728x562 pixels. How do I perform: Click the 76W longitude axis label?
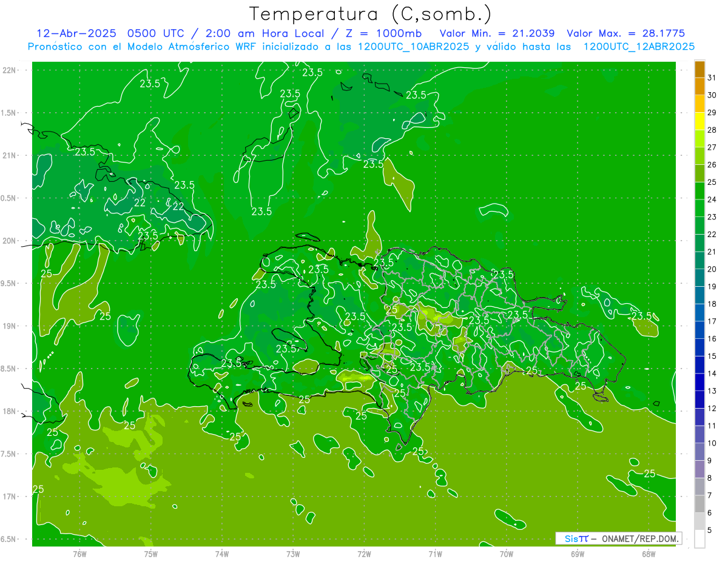click(79, 554)
